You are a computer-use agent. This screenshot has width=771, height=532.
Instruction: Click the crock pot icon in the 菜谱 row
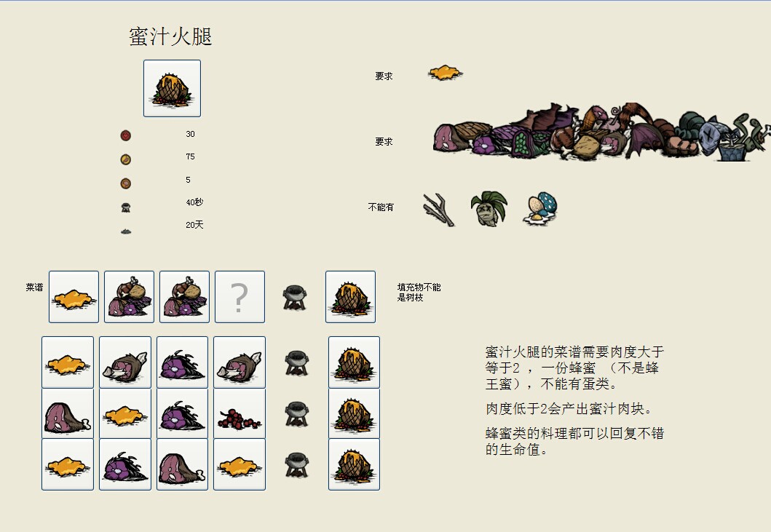295,298
